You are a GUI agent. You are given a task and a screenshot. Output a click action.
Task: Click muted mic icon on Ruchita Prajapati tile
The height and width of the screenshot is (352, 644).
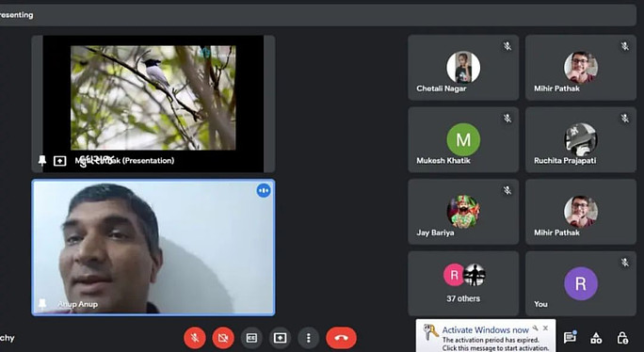pos(625,119)
